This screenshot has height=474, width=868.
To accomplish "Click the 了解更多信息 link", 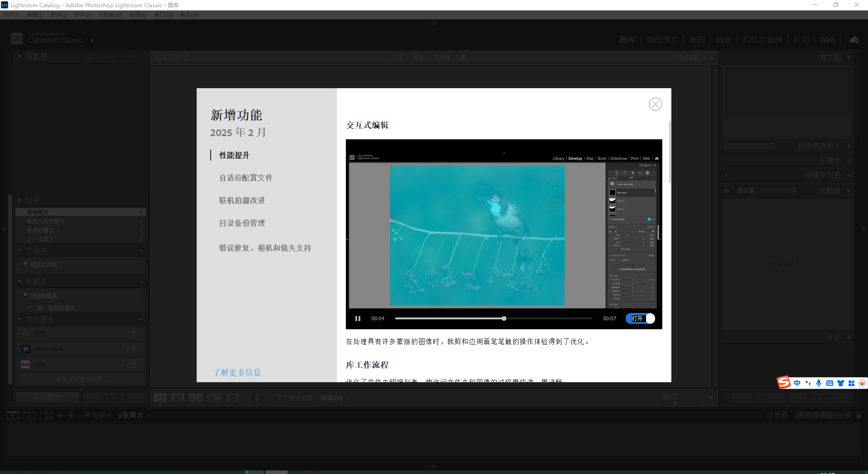I will 237,372.
